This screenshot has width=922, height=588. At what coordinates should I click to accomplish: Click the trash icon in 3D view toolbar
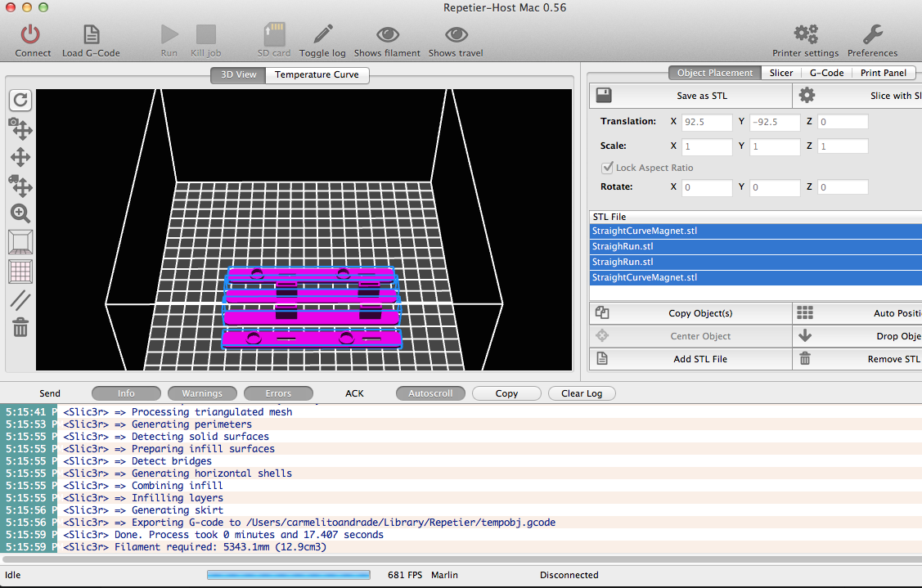20,327
